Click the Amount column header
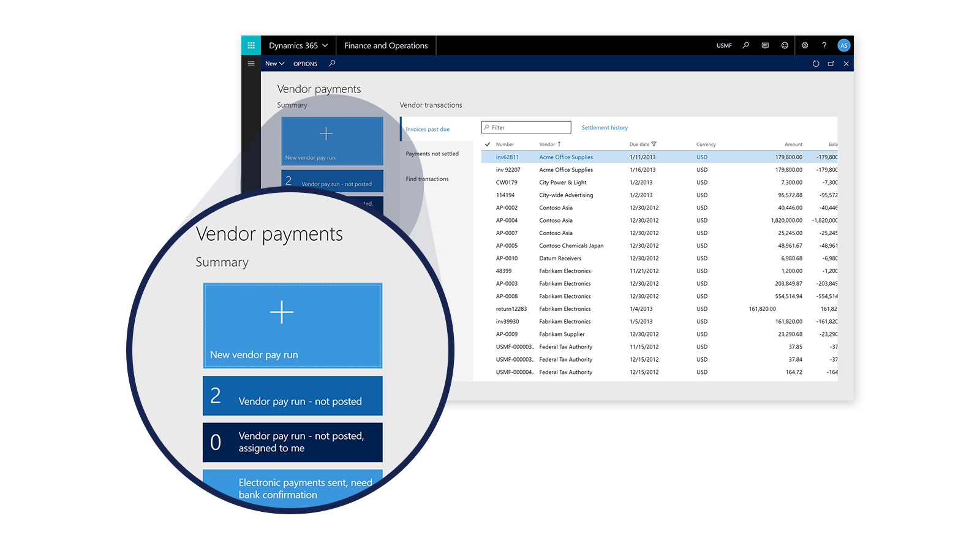The image size is (980, 551). (x=793, y=144)
